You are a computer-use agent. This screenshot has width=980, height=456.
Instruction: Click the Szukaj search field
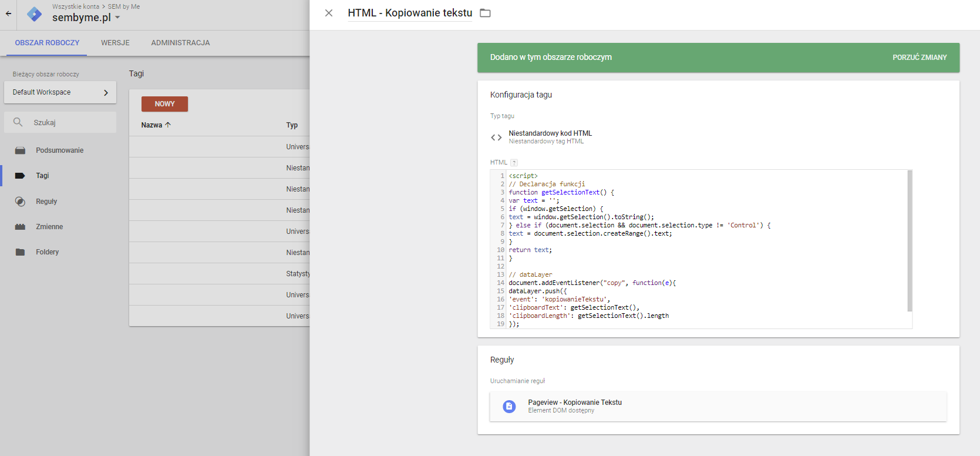point(60,122)
